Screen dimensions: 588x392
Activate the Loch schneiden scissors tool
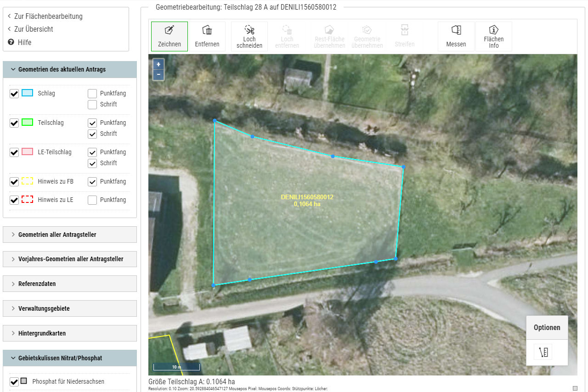pyautogui.click(x=249, y=36)
